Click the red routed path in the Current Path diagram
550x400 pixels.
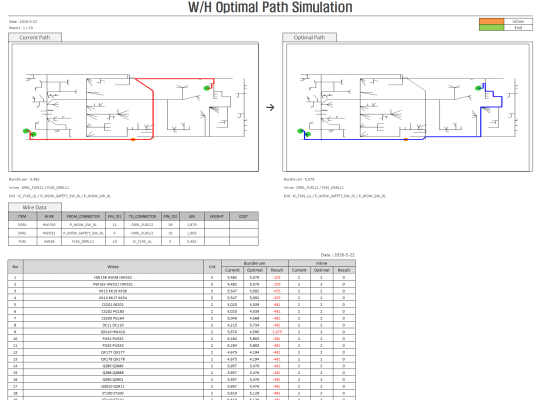click(x=153, y=112)
